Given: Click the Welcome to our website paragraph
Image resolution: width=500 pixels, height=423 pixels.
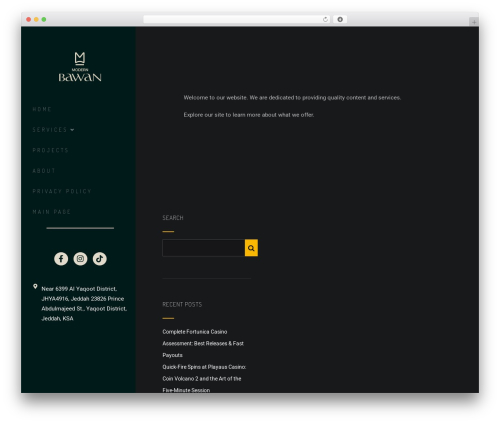Looking at the screenshot, I should tap(292, 98).
